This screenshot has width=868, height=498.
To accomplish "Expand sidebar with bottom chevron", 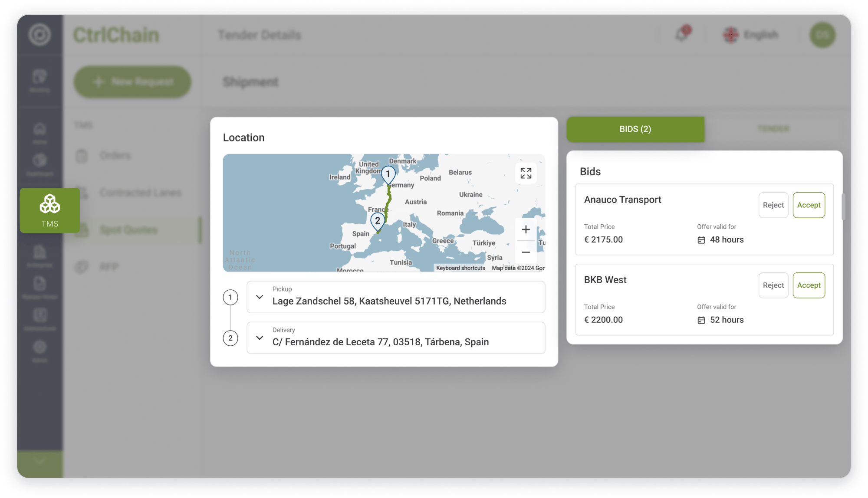I will tap(39, 462).
